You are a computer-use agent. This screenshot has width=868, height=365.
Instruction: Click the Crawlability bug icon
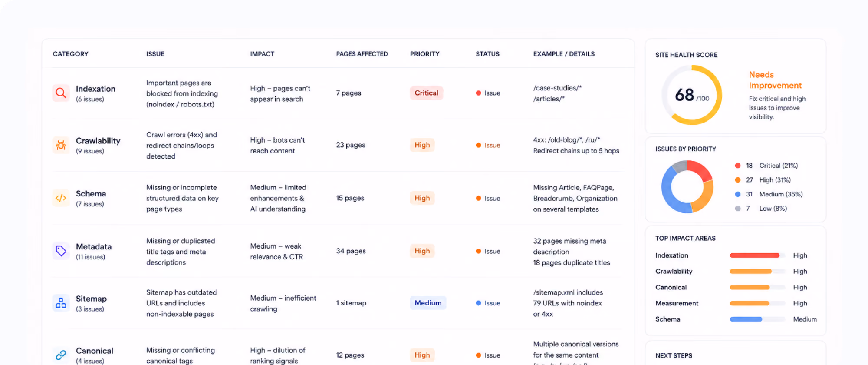click(x=61, y=145)
